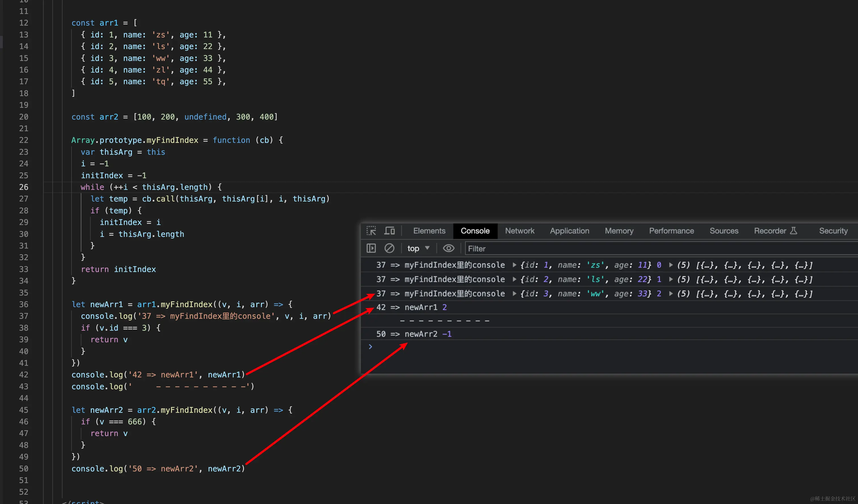Image resolution: width=858 pixels, height=504 pixels.
Task: Click line number 26 in the gutter
Action: click(x=24, y=187)
